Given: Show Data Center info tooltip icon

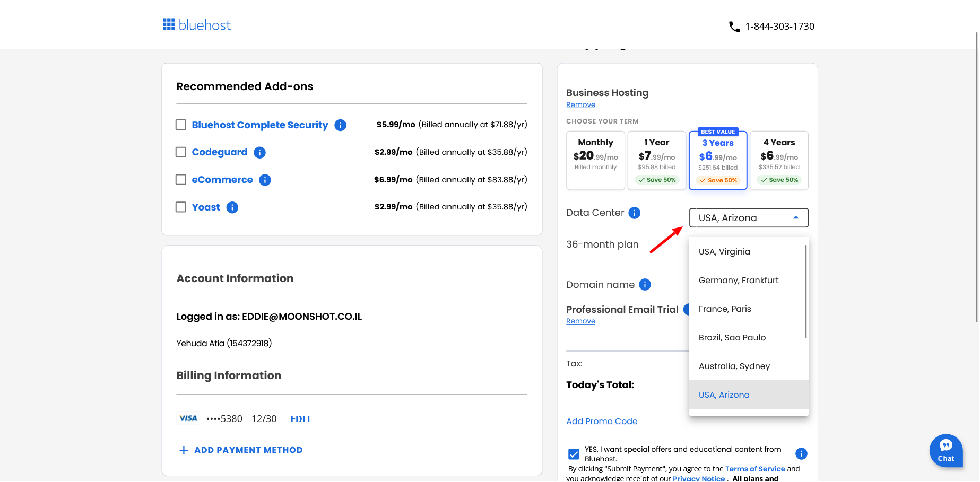Looking at the screenshot, I should click(x=635, y=213).
